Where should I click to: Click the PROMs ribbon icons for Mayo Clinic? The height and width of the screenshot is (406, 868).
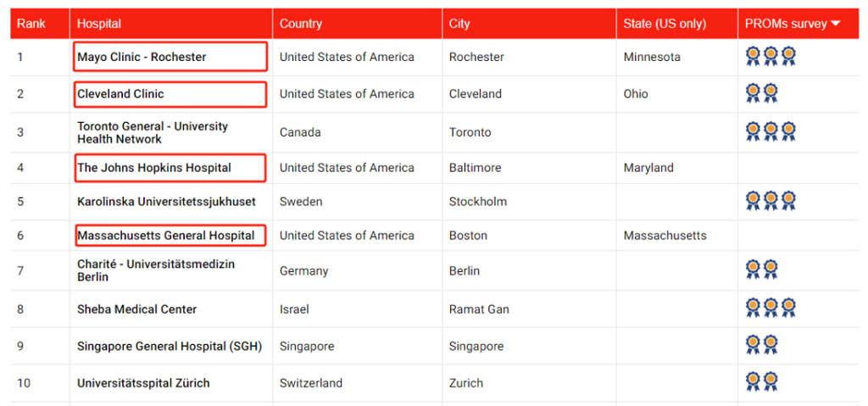771,57
